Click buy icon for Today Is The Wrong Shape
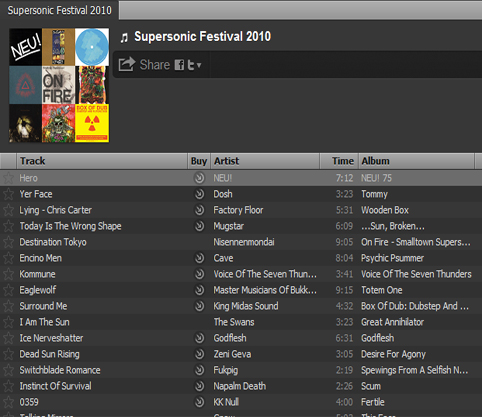 point(199,226)
